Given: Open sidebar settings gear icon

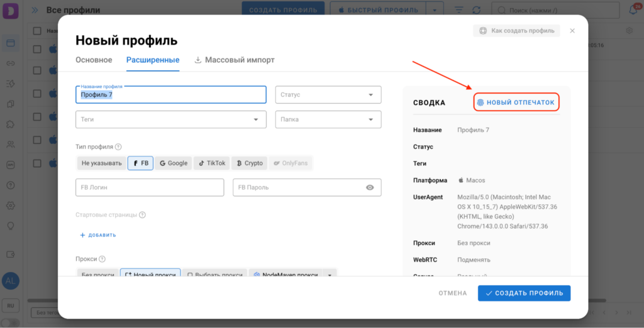Looking at the screenshot, I should coord(10,205).
